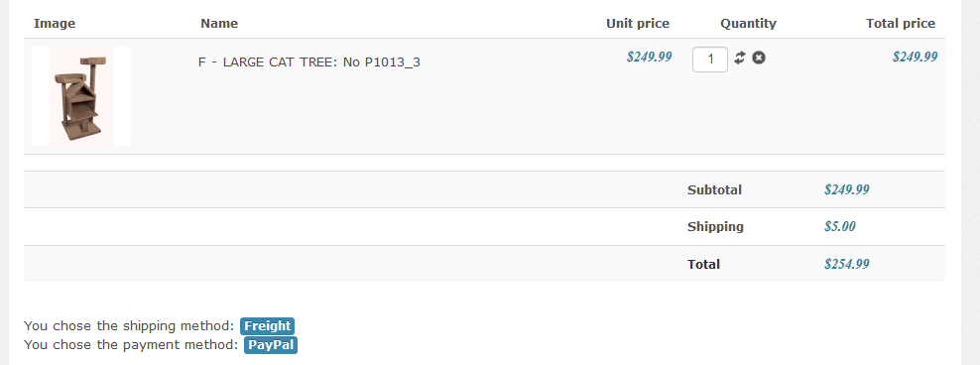Click the update quantity refresh icon

[x=740, y=58]
